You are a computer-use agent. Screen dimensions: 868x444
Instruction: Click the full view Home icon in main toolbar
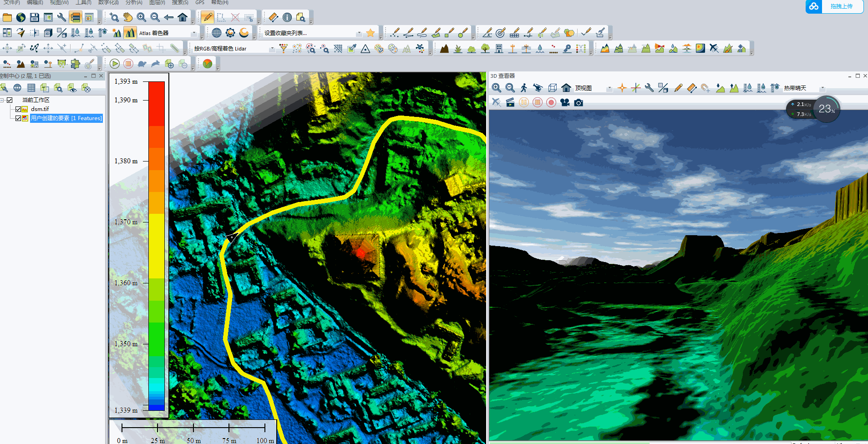183,17
